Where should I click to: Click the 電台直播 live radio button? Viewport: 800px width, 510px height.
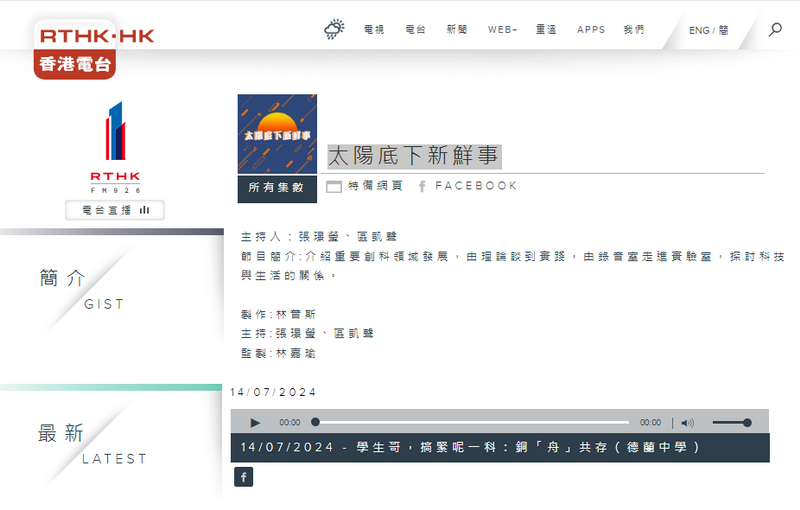(x=115, y=210)
